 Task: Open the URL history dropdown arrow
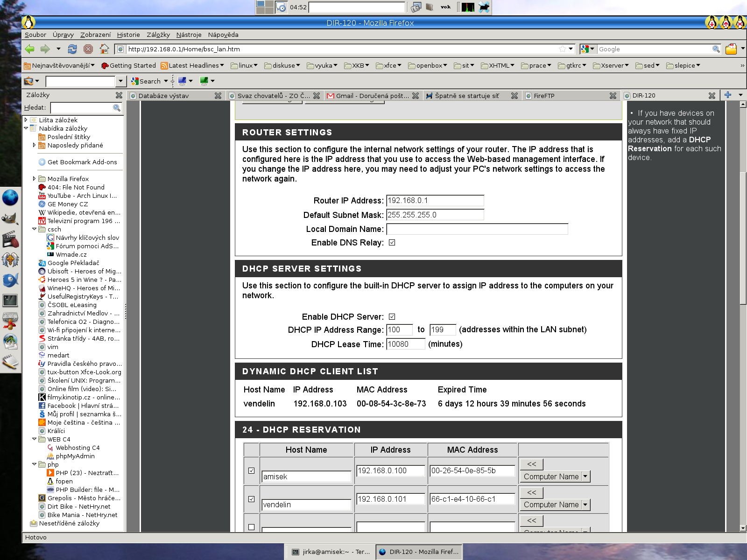pyautogui.click(x=571, y=49)
